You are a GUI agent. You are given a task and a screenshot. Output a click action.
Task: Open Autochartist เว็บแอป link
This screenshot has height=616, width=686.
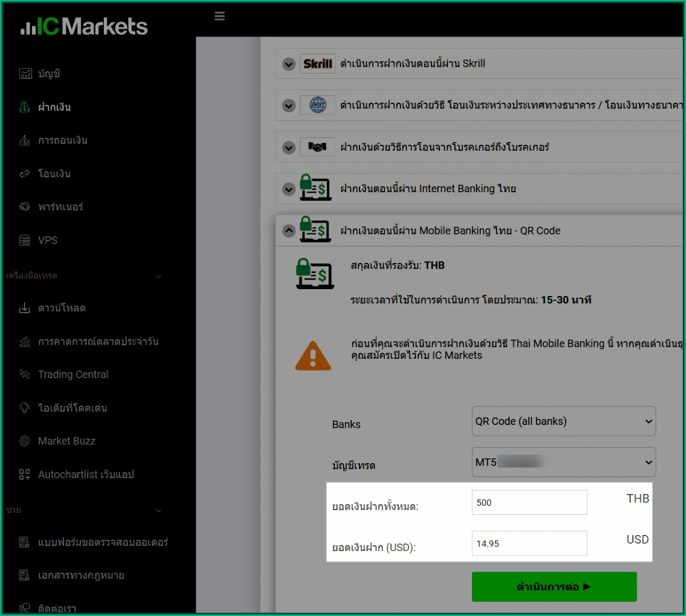pos(86,475)
